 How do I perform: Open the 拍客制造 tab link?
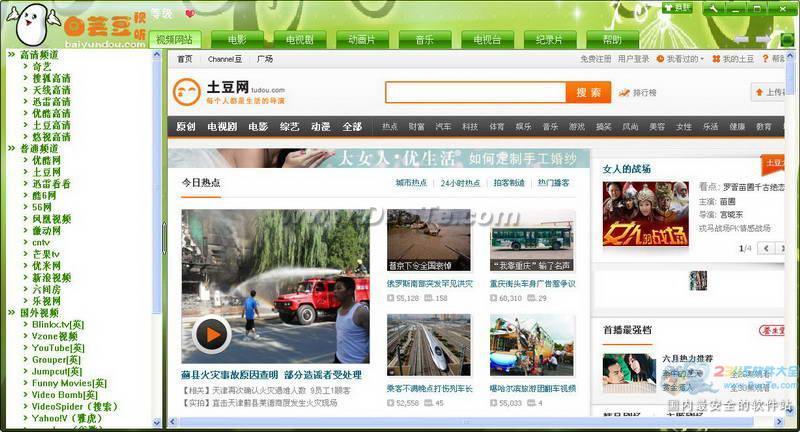tap(509, 183)
